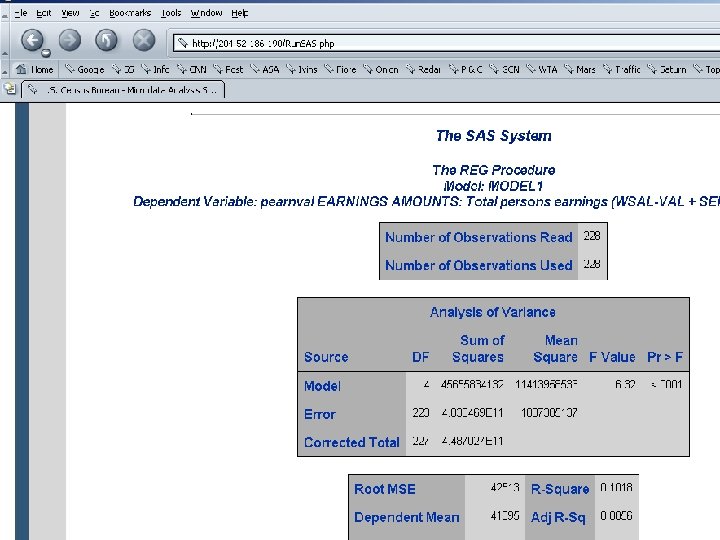This screenshot has height=540, width=720.
Task: Go back with the Back arrow button
Action: pos(32,40)
